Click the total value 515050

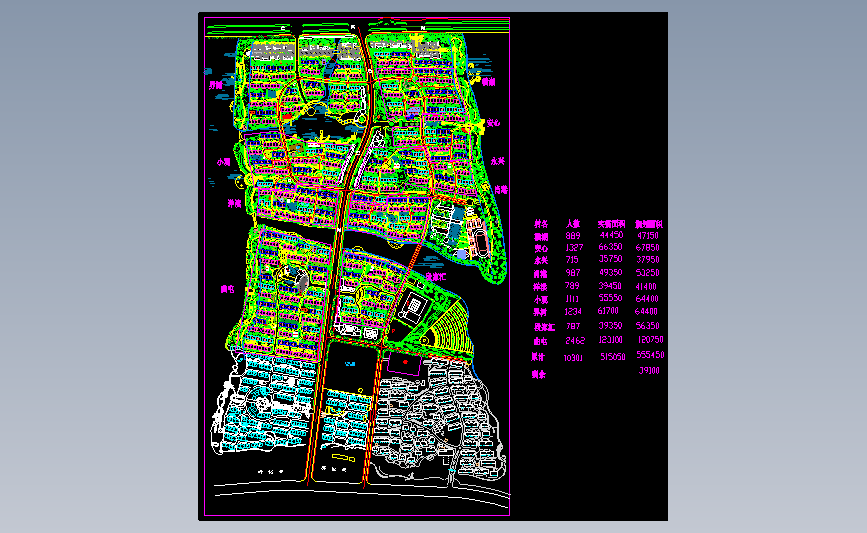click(x=613, y=357)
